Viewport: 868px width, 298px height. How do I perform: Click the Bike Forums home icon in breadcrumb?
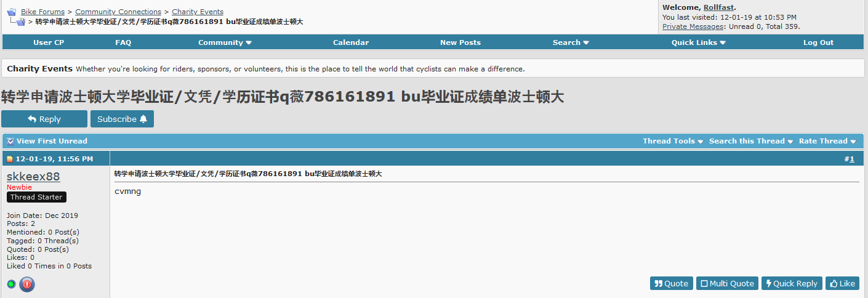[12, 12]
